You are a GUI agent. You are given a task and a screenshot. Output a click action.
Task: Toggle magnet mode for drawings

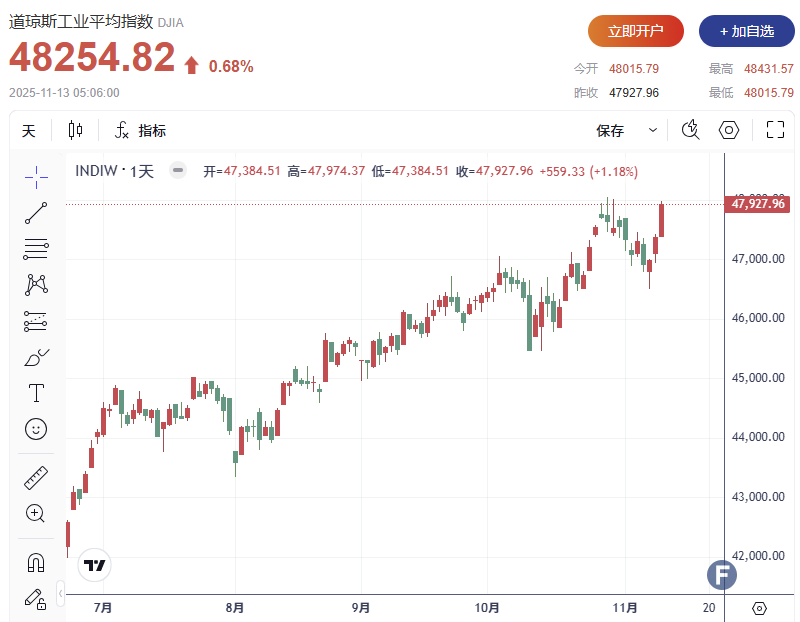[36, 562]
